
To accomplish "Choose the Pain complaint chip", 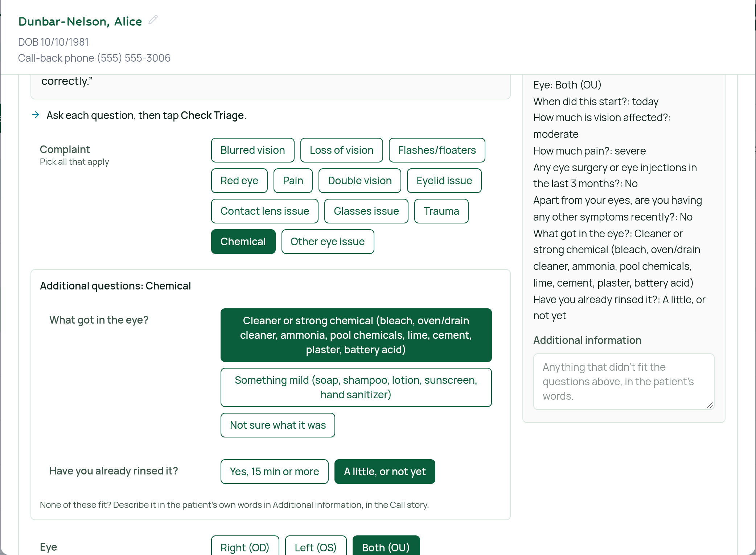I will click(x=293, y=181).
